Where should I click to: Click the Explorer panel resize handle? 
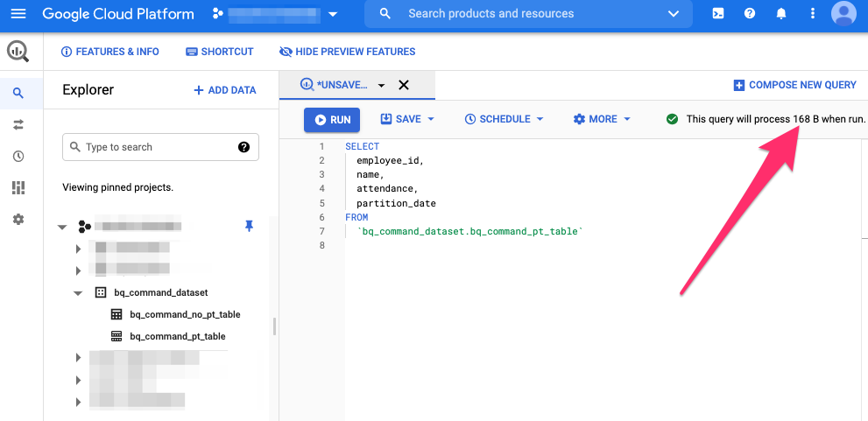(x=274, y=326)
